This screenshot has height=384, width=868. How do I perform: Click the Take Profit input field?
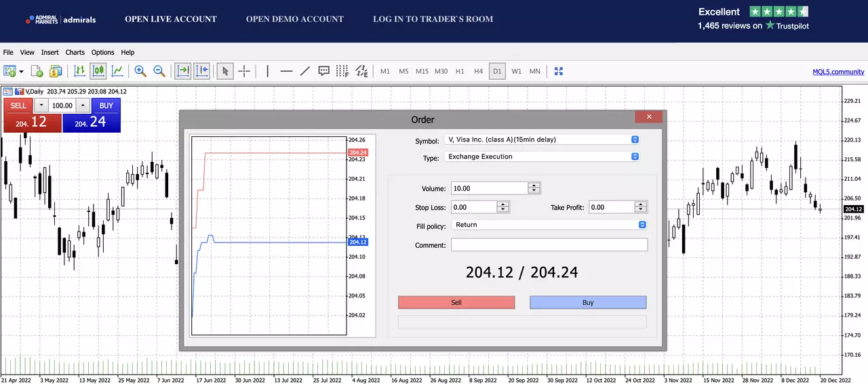(612, 207)
